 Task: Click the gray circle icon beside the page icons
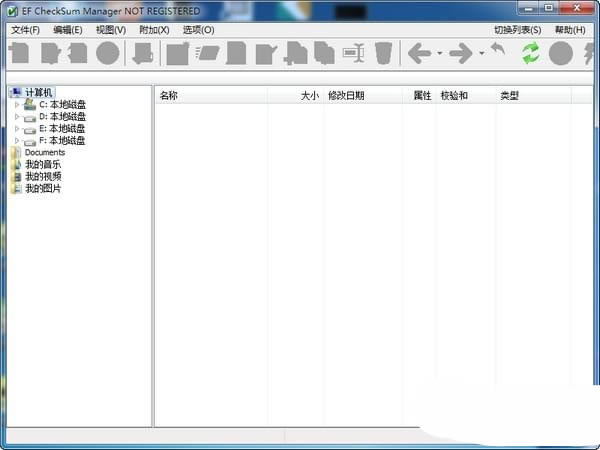click(x=108, y=53)
